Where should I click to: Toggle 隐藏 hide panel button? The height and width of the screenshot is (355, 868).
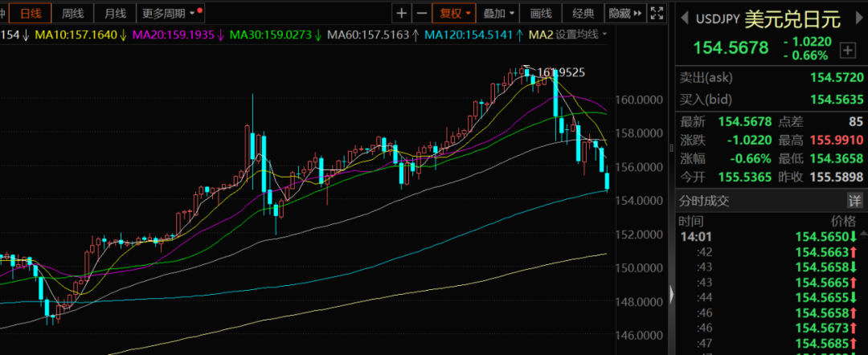[x=624, y=13]
